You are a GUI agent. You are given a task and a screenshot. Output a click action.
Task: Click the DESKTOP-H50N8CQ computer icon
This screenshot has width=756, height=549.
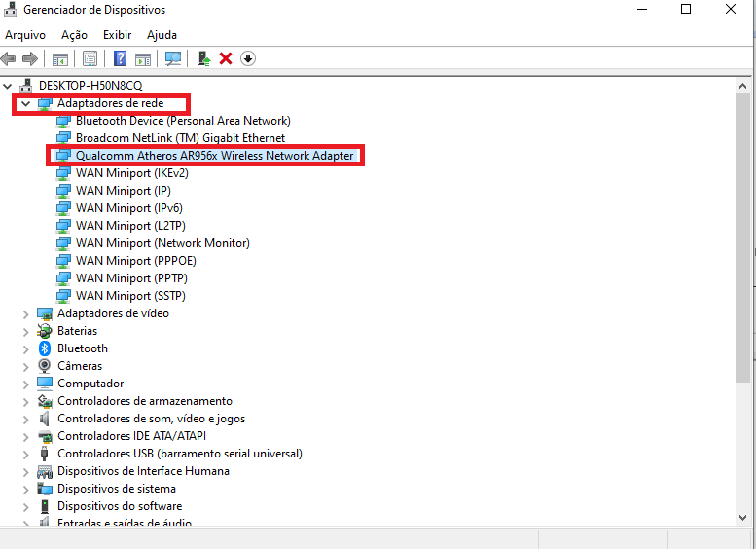pyautogui.click(x=26, y=86)
